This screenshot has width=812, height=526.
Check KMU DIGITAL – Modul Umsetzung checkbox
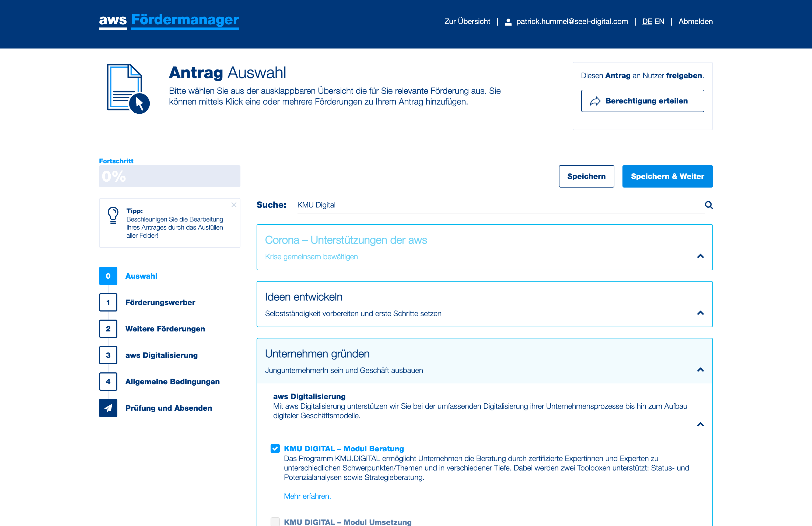(x=275, y=522)
